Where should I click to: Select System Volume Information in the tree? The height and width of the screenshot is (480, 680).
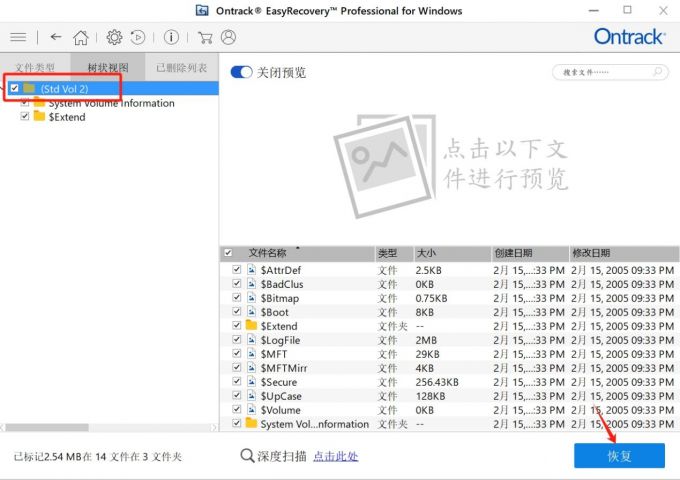[x=111, y=103]
